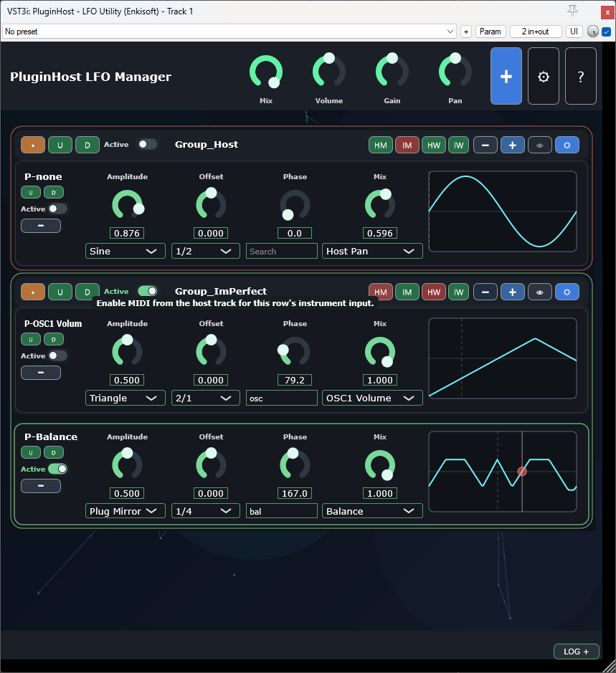Toggle IW button in Group_ImPerfect header

(459, 292)
